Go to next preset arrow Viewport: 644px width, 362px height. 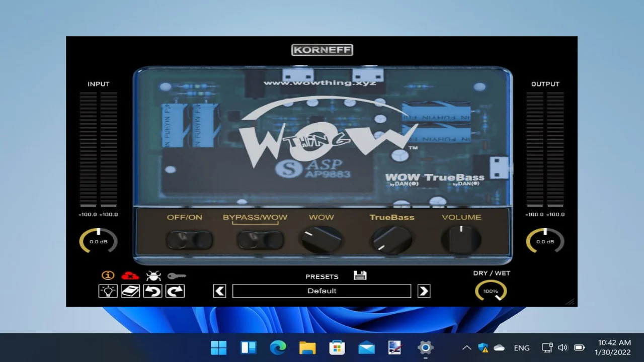[424, 291]
